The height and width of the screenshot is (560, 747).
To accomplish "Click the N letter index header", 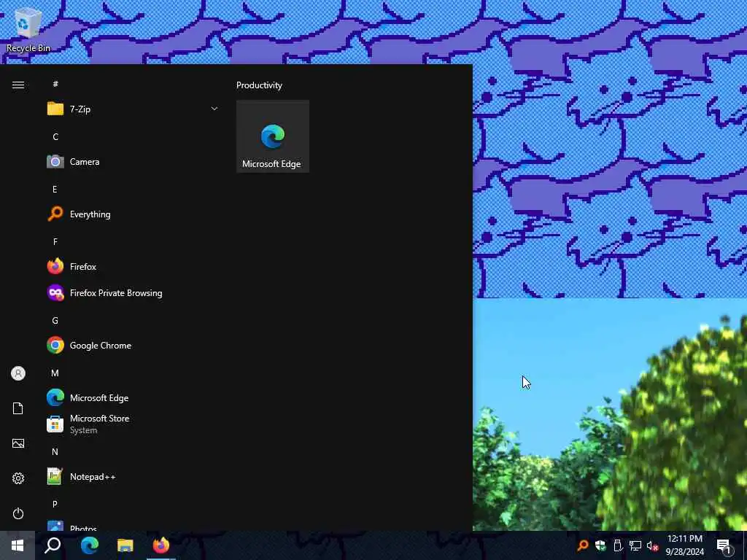I will click(55, 451).
